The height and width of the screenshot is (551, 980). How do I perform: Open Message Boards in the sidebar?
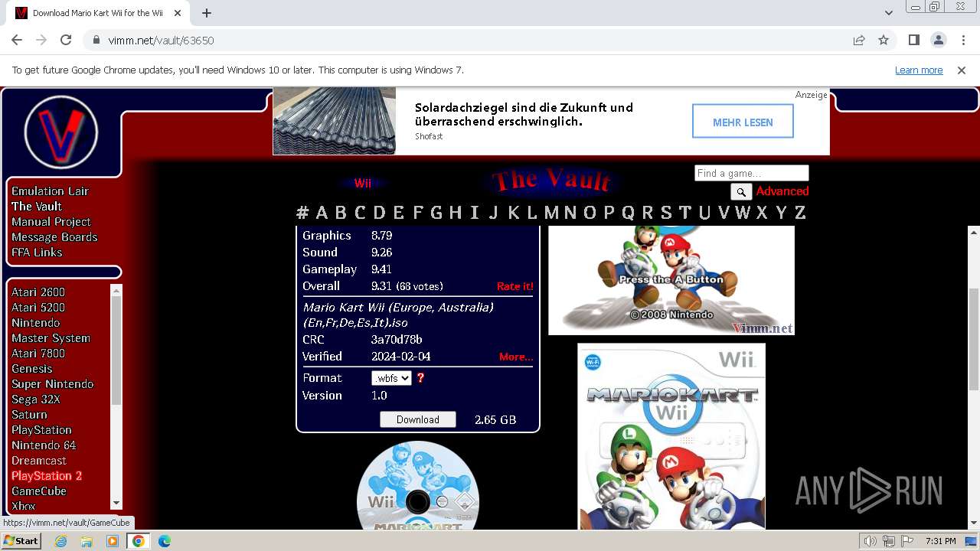click(x=54, y=237)
